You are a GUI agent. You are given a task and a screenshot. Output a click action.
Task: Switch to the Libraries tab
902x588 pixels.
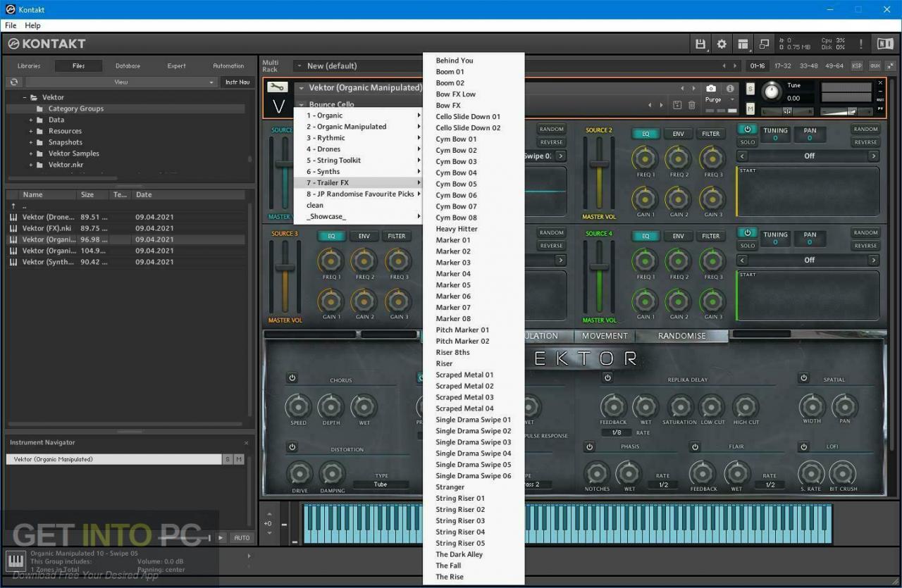29,65
